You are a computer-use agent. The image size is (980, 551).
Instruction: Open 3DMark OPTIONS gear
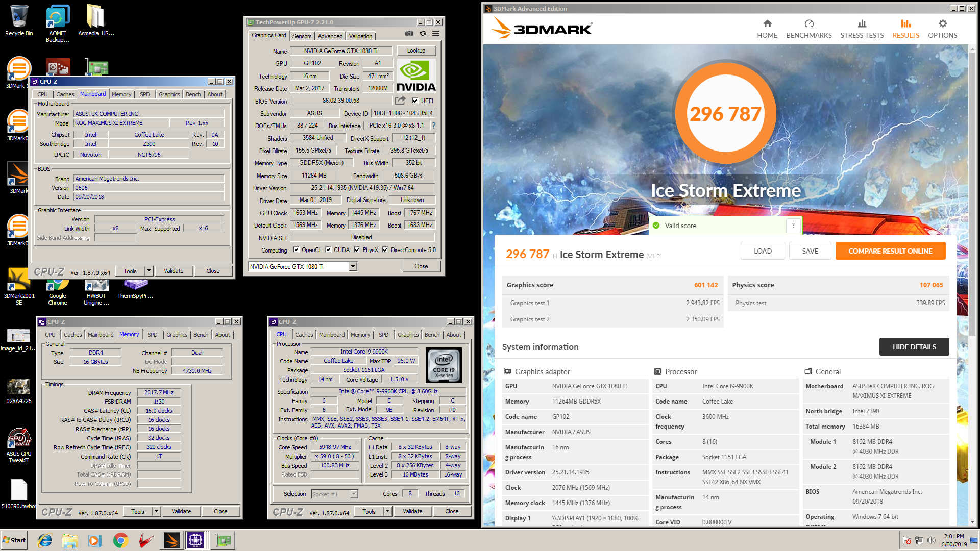(x=942, y=29)
